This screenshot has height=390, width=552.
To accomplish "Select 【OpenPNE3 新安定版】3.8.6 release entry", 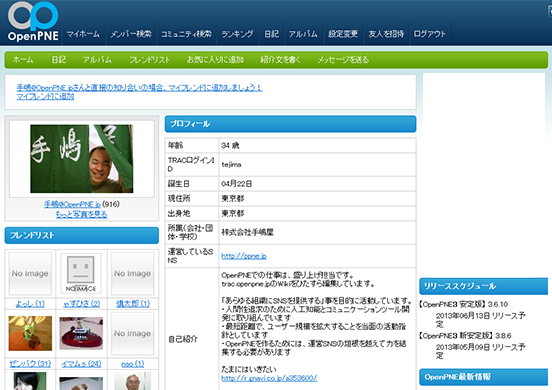I will [x=465, y=335].
